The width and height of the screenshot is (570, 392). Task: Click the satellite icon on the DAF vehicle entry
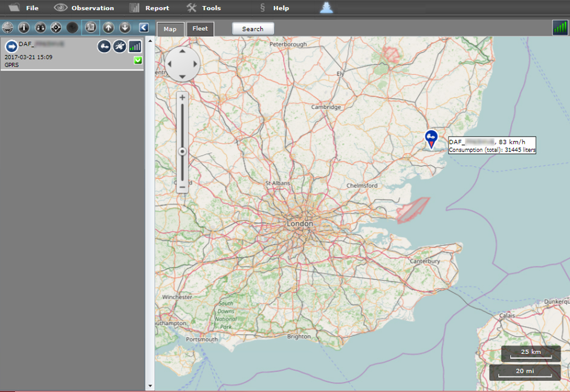pyautogui.click(x=120, y=47)
